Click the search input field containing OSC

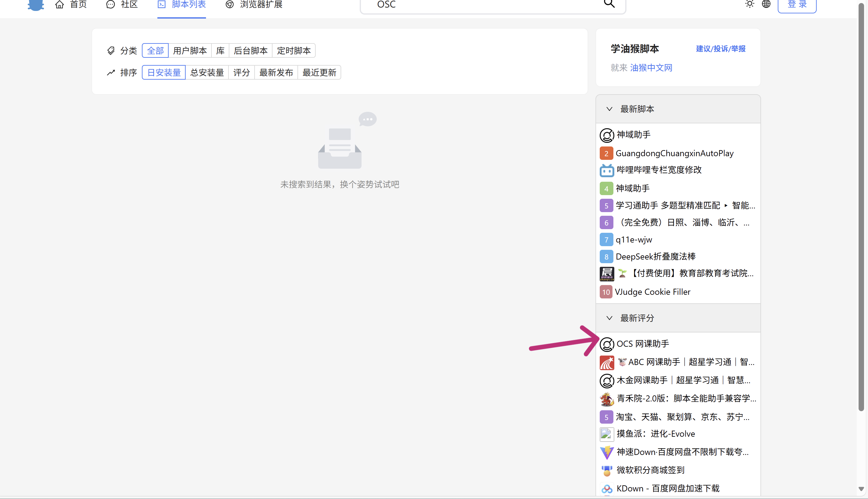tap(479, 5)
